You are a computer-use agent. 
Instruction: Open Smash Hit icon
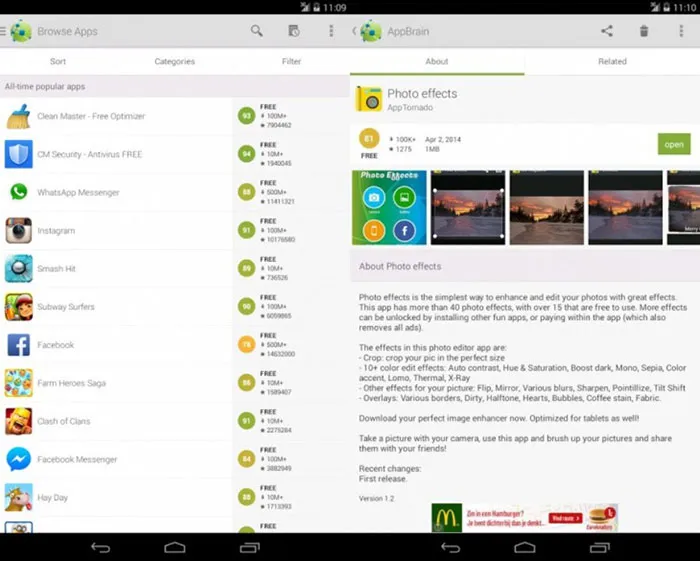click(18, 268)
